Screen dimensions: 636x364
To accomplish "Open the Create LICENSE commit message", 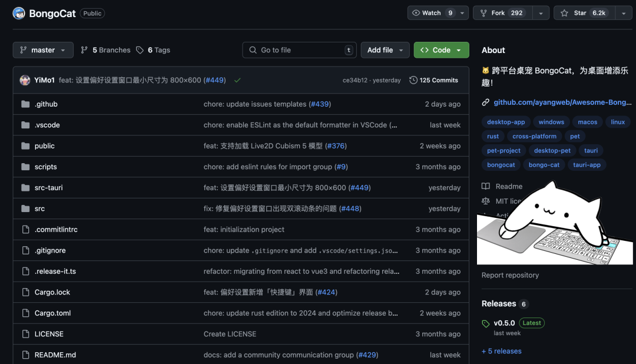I will (230, 334).
